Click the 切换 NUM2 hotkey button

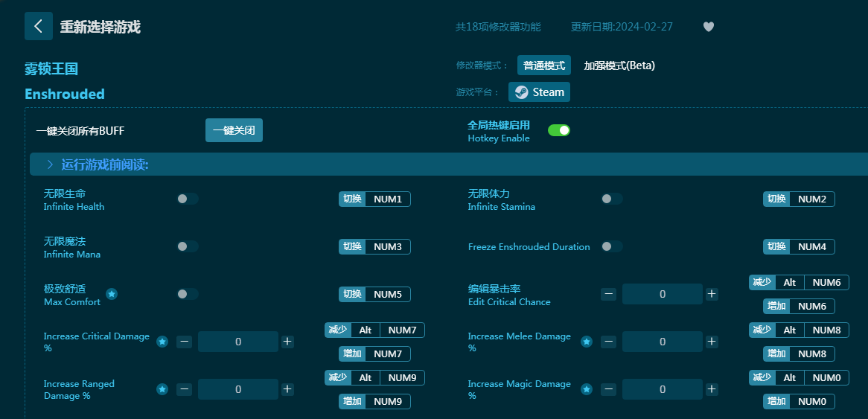click(799, 199)
